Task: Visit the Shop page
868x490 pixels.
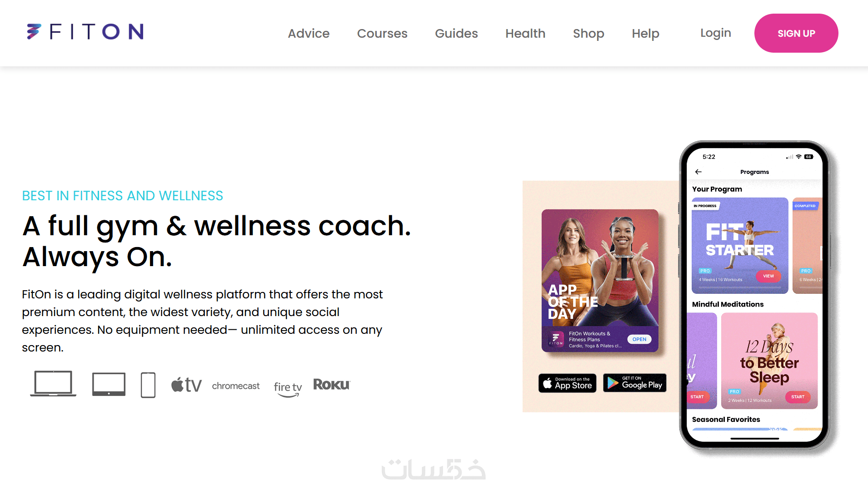Action: [x=589, y=33]
